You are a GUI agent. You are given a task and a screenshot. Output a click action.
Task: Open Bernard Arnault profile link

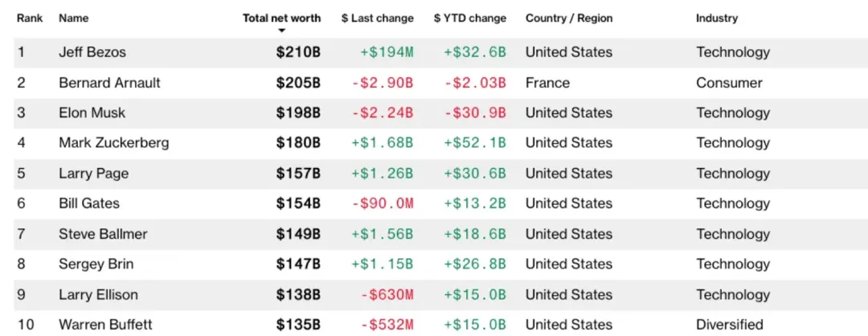coord(109,83)
